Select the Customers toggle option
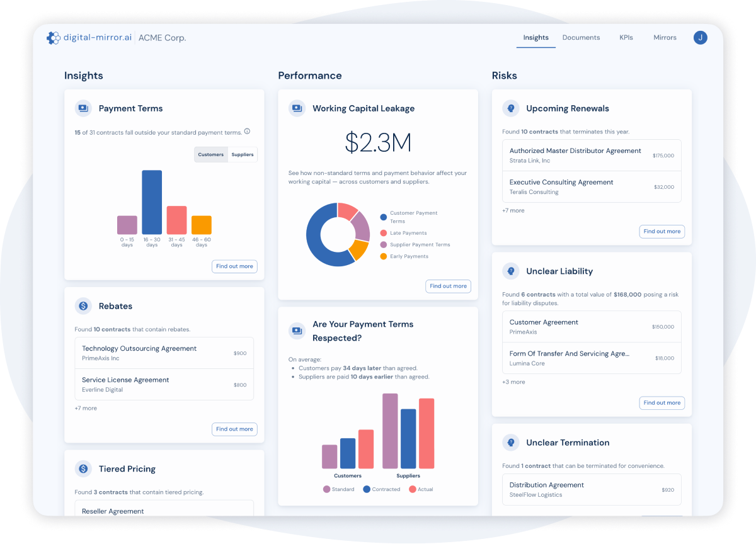Screen dimensions: 756x544 tap(210, 155)
